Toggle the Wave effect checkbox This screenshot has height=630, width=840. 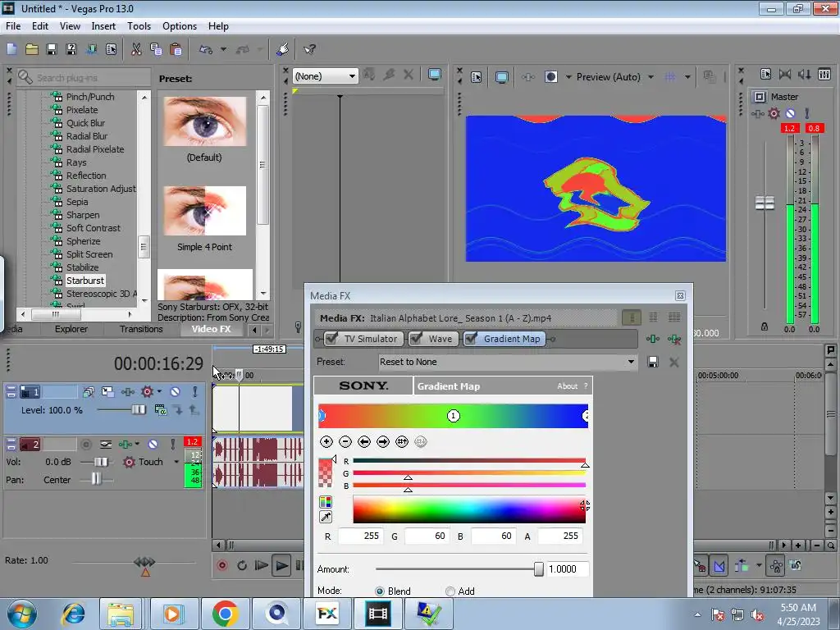coord(416,339)
